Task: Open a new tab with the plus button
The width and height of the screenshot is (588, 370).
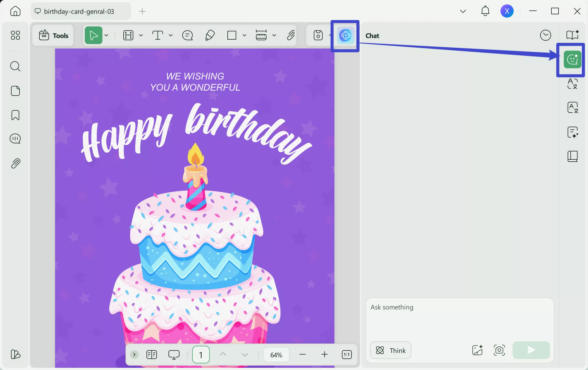Action: 142,11
